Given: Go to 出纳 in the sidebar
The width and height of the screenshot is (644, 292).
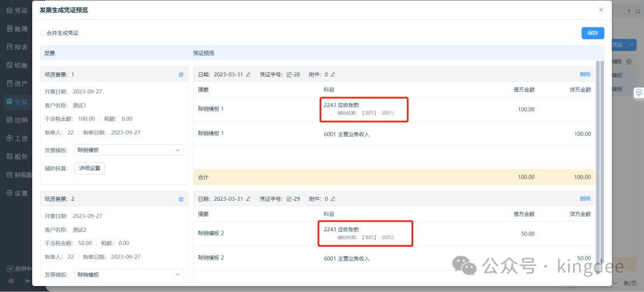Looking at the screenshot, I should pos(17,120).
